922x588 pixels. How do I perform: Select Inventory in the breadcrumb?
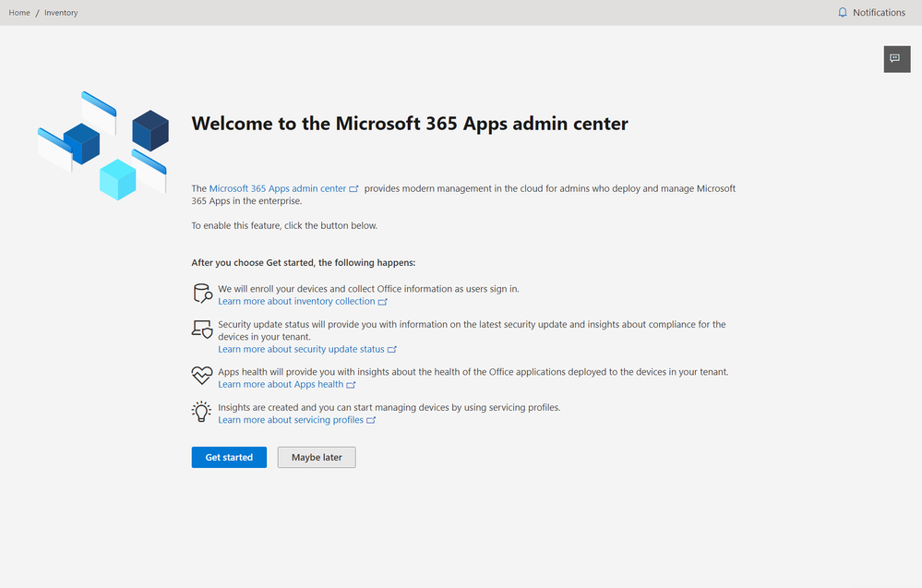coord(61,12)
